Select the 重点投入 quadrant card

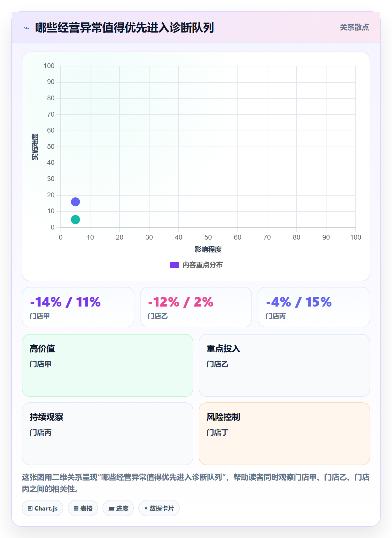point(284,365)
